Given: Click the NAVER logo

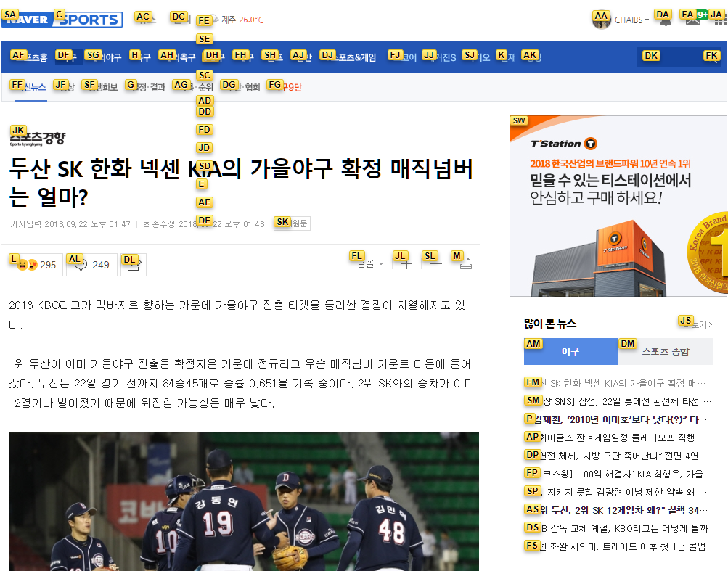Looking at the screenshot, I should [26, 20].
